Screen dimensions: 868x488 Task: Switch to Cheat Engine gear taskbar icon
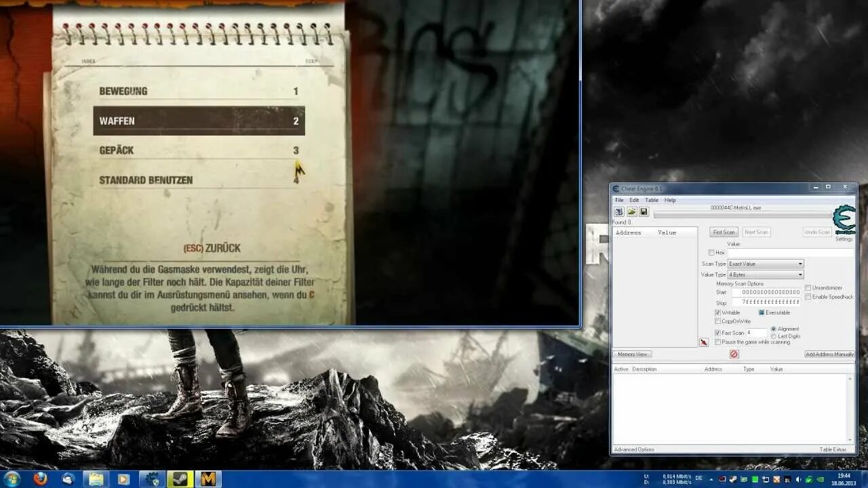(152, 479)
